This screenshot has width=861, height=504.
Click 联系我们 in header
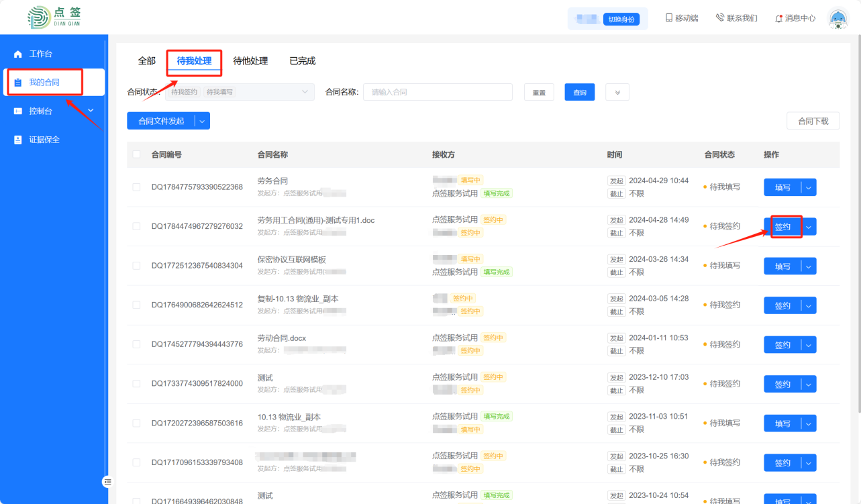737,18
